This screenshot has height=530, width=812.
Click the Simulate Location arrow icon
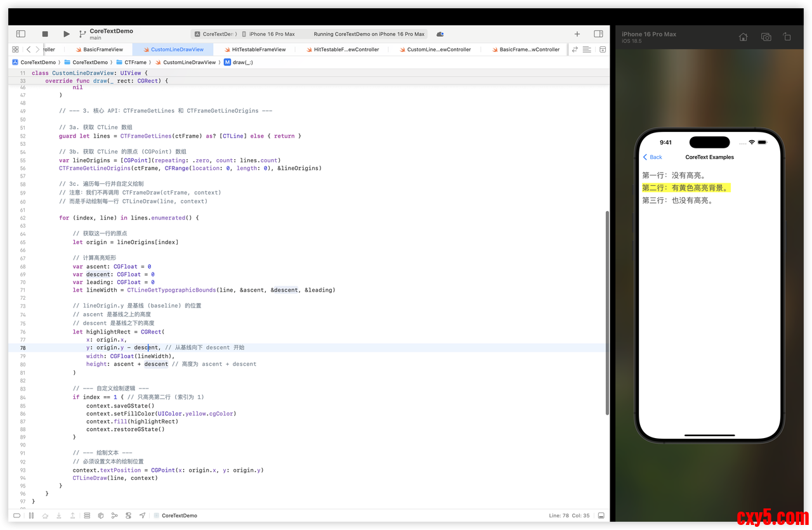(142, 515)
